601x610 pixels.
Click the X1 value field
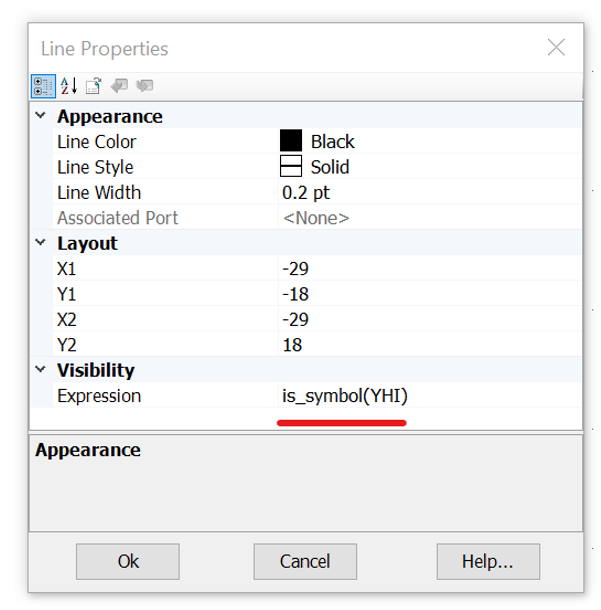point(428,268)
